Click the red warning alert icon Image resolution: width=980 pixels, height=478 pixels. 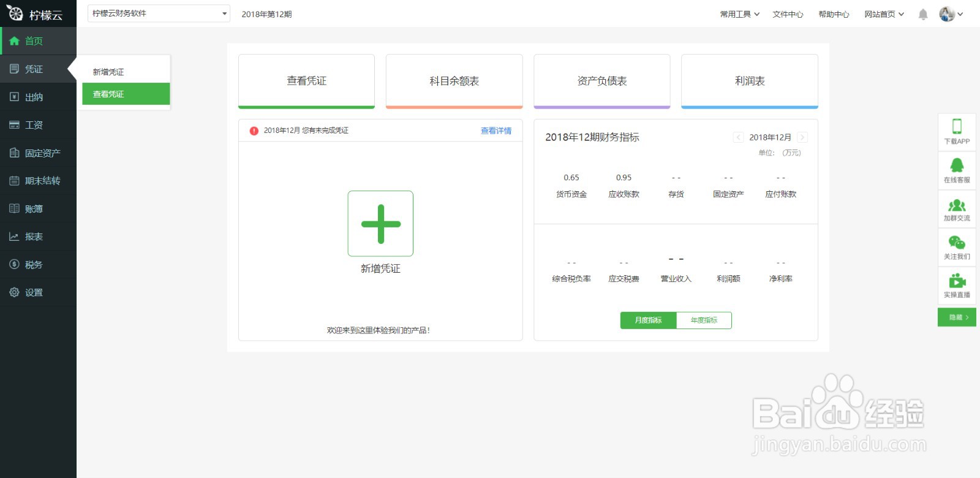tap(254, 131)
